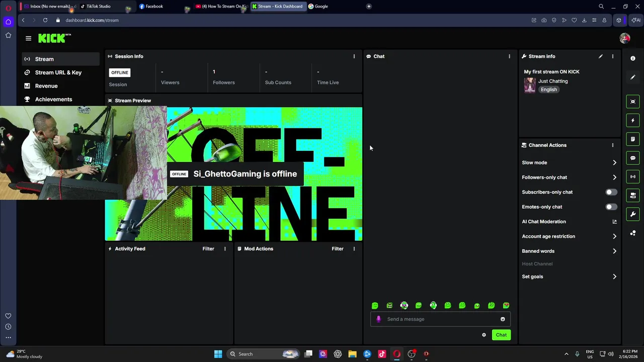Click the address bar URL
Viewport: 644px width, 362px height.
tap(92, 20)
